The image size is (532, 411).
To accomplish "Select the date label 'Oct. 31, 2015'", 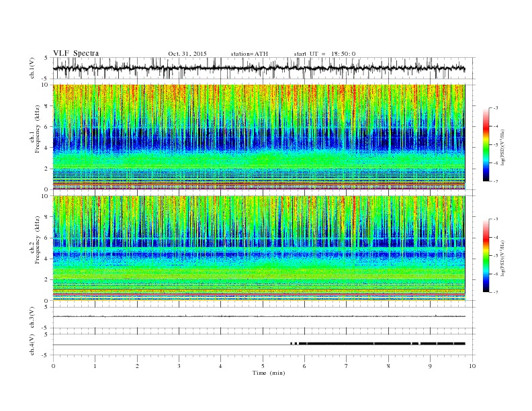I will pos(187,54).
